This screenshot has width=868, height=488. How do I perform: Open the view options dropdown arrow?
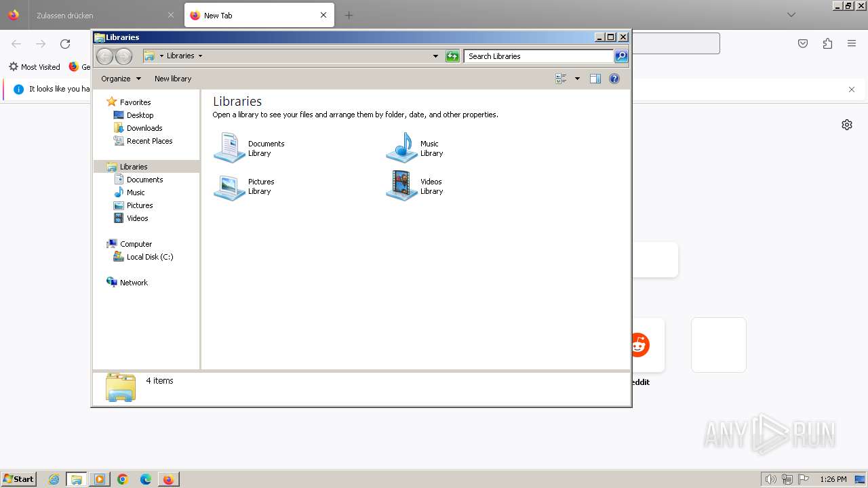(577, 79)
